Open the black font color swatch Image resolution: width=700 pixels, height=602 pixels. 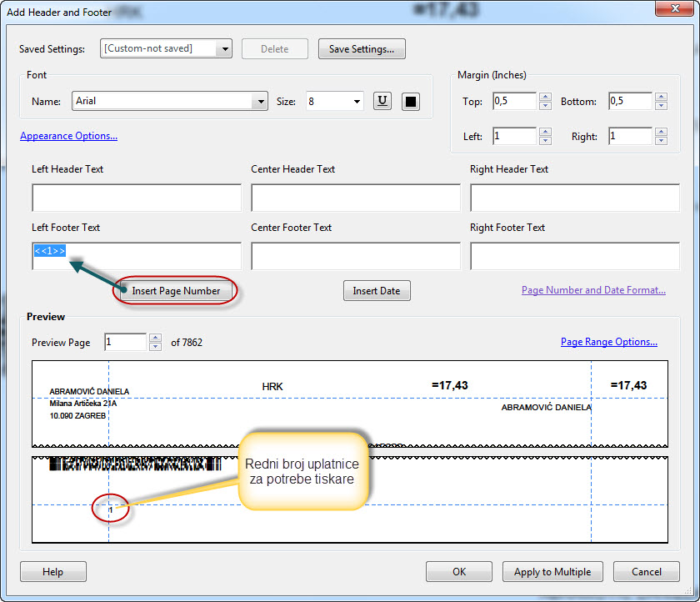(x=411, y=102)
